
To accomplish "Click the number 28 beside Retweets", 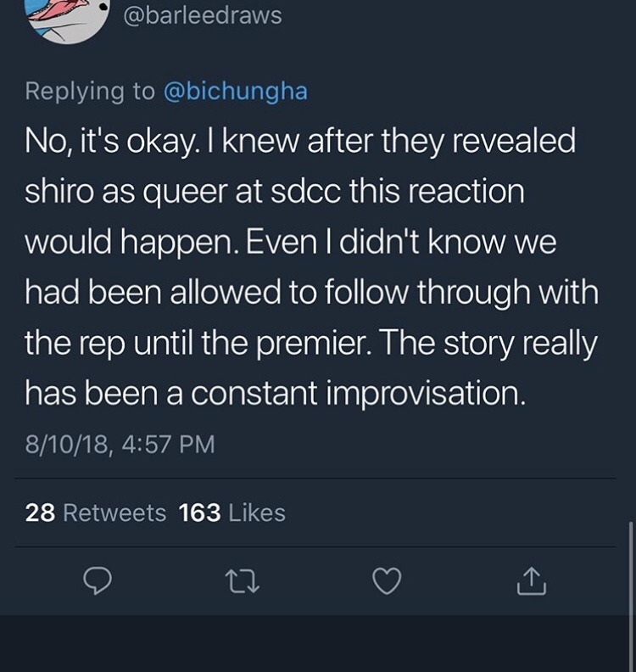I will pos(40,512).
